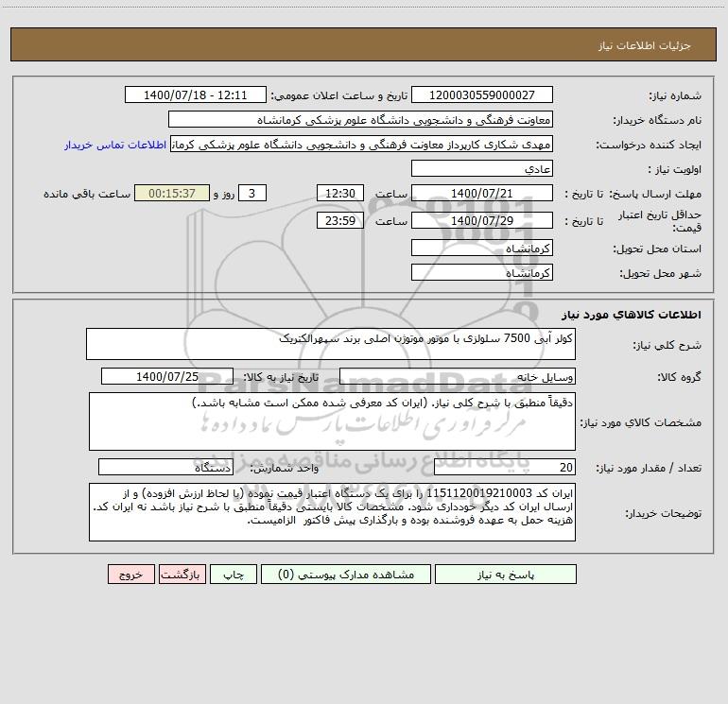The width and height of the screenshot is (728, 704).
Task: Click goods need date 1400/07/25
Action: (x=167, y=376)
